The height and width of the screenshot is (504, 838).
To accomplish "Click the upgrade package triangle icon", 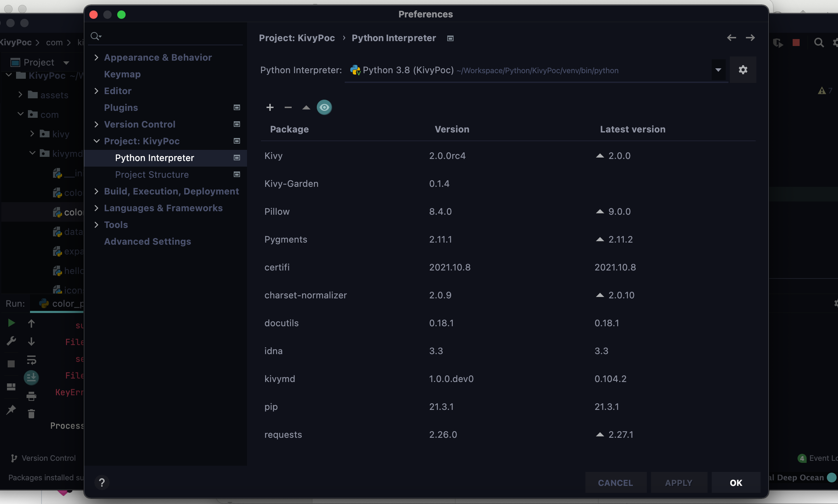I will (x=306, y=107).
